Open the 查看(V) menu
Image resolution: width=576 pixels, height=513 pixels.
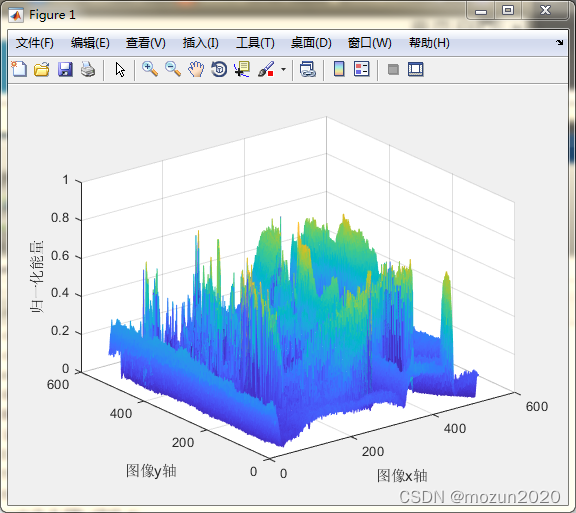(x=145, y=43)
